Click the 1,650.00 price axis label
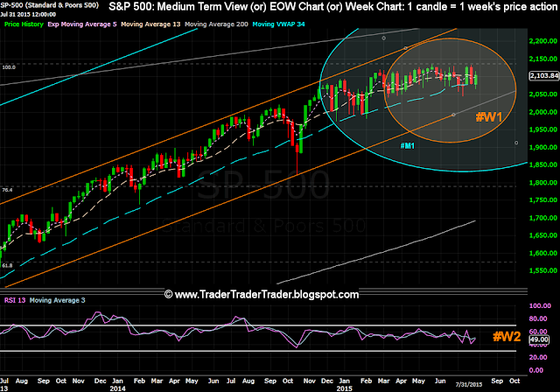560x392 pixels. [543, 235]
